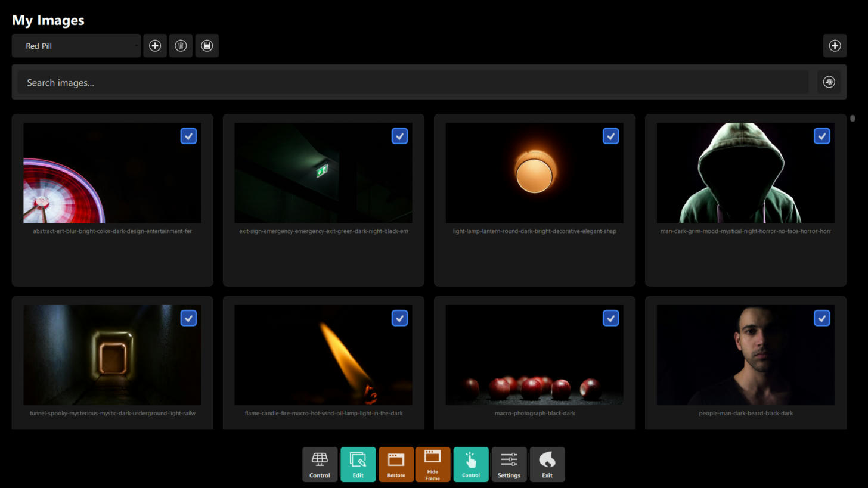
Task: Deselect the tunnel-spooky image checkbox
Action: (x=188, y=319)
